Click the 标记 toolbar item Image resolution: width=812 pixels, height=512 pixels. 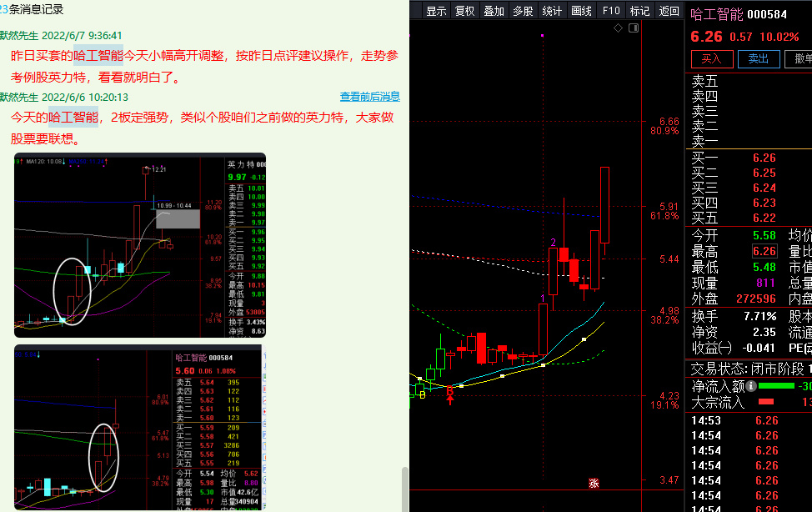(639, 11)
